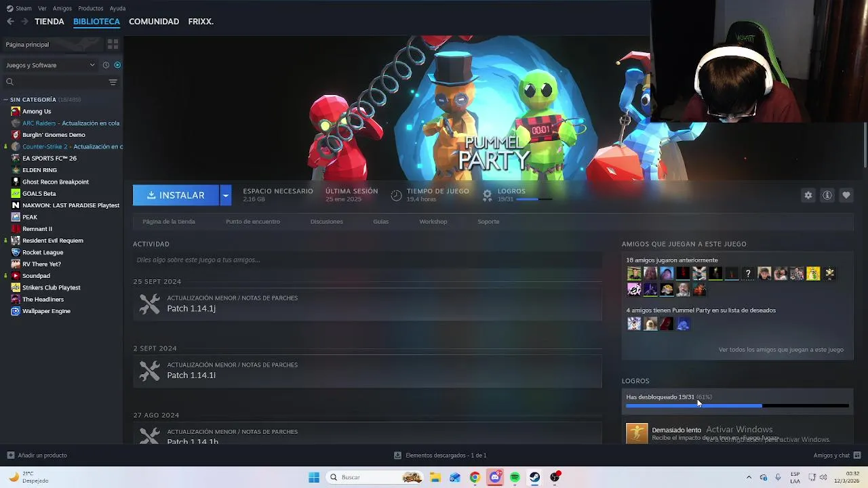
Task: Open the Juegos y Software dropdown
Action: pos(50,65)
